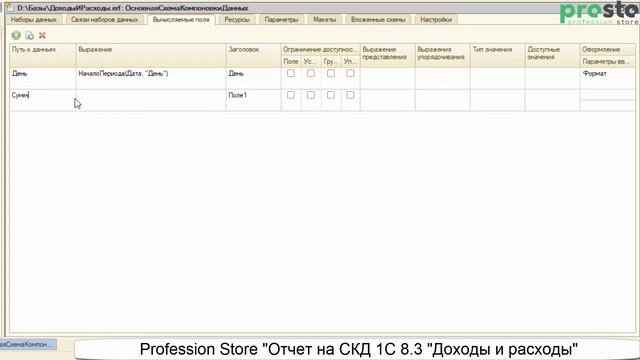Image resolution: width=640 pixels, height=360 pixels.
Task: Click the Выражения упорядочивания column header
Action: pos(442,56)
